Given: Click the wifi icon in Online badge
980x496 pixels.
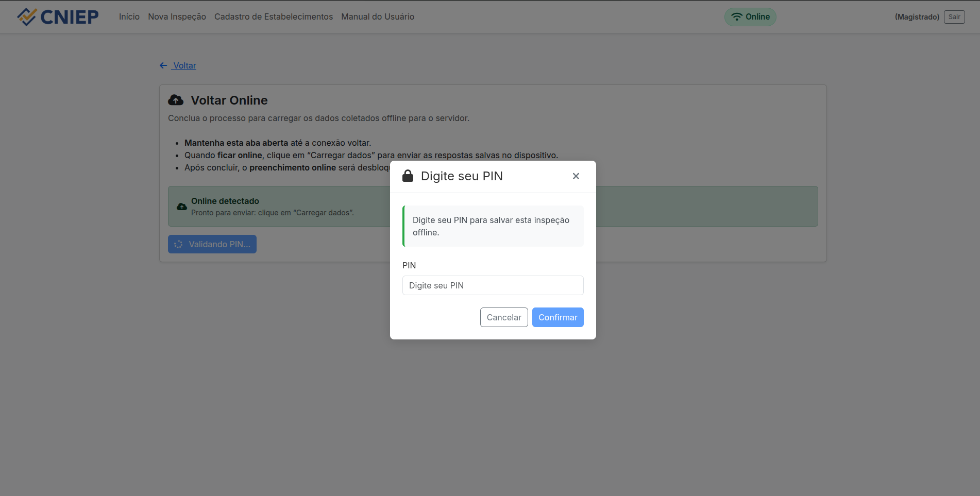Looking at the screenshot, I should 737,17.
